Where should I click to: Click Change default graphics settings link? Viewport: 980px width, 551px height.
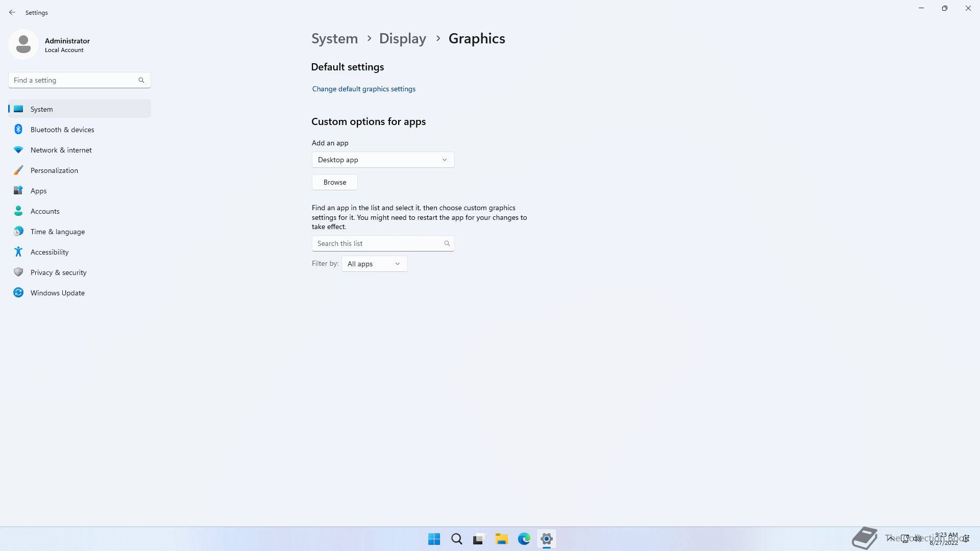[x=363, y=89]
